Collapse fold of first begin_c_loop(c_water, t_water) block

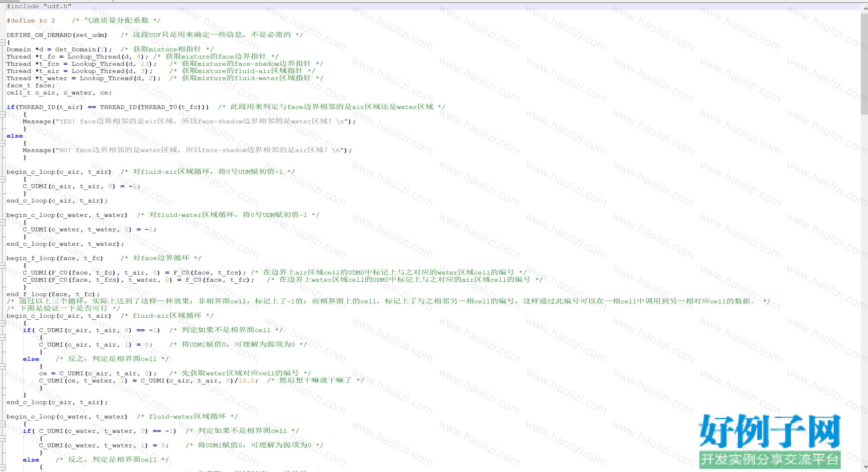(x=3, y=222)
